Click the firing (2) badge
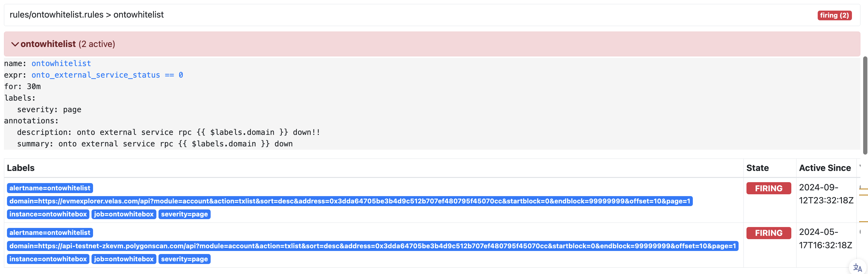Image resolution: width=868 pixels, height=274 pixels. [834, 15]
